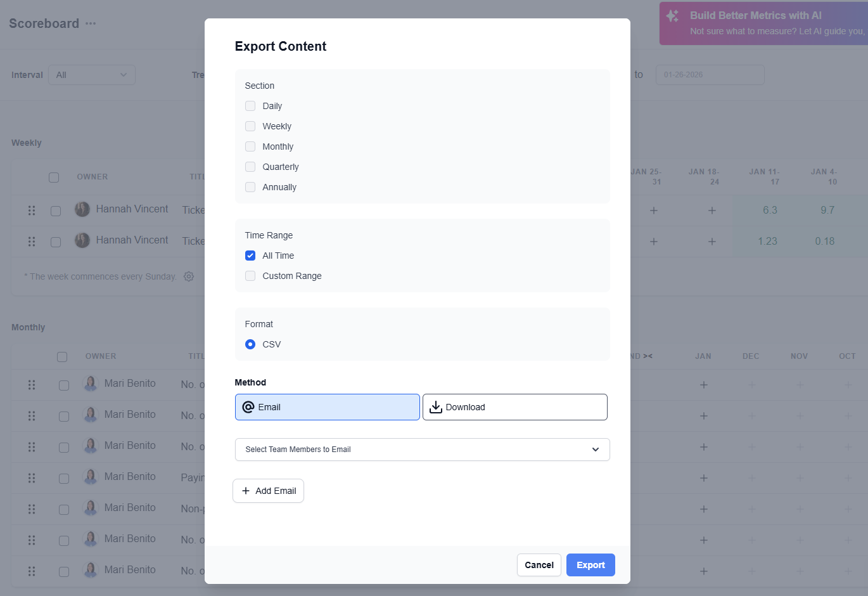Click the drag handle for first Hannah Vincent row
868x596 pixels.
click(x=32, y=211)
